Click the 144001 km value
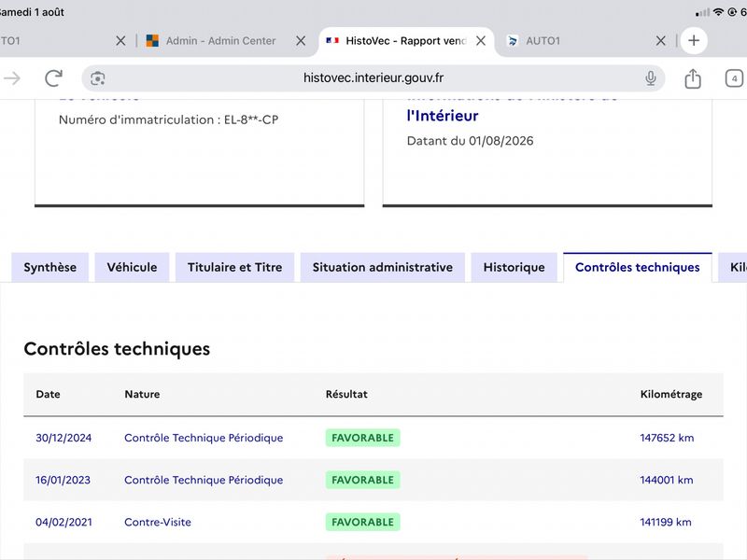This screenshot has width=747, height=560. point(667,480)
